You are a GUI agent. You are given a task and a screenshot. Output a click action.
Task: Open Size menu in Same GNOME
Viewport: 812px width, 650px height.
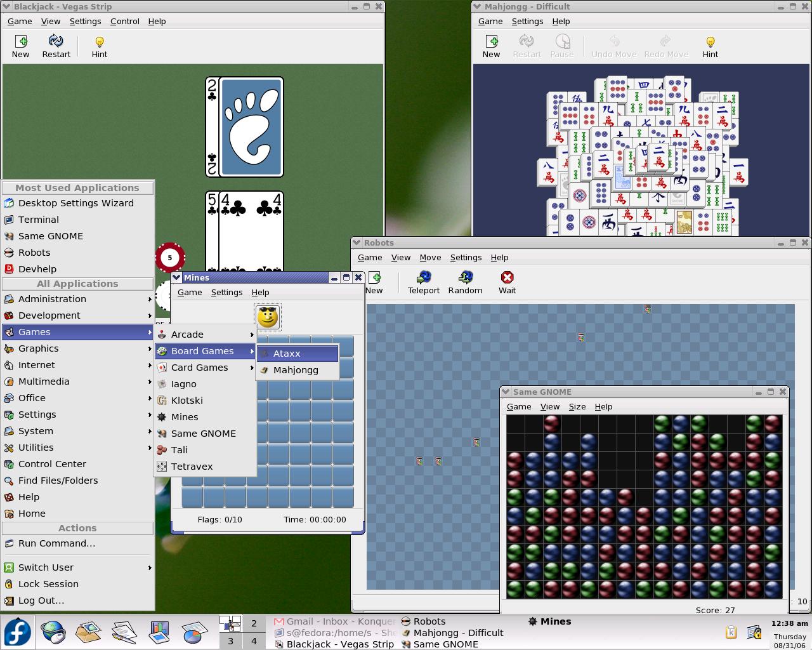[577, 406]
